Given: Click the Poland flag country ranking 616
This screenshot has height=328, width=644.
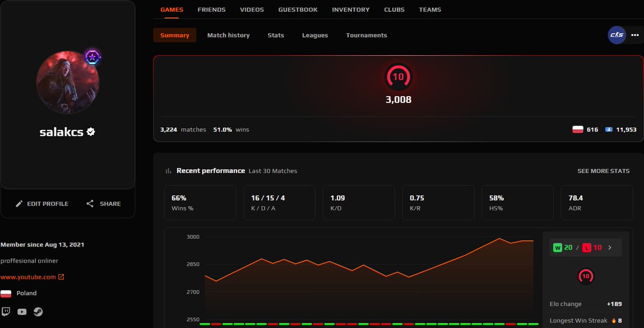Looking at the screenshot, I should click(x=578, y=130).
